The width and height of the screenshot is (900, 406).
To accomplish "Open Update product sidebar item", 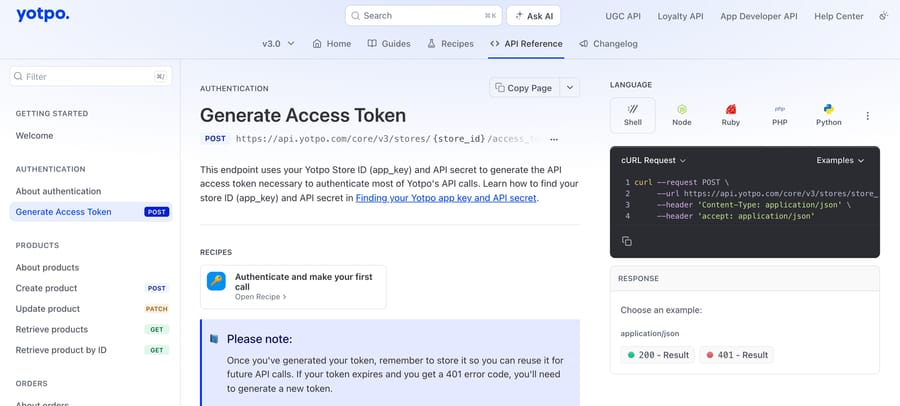I will point(91,309).
